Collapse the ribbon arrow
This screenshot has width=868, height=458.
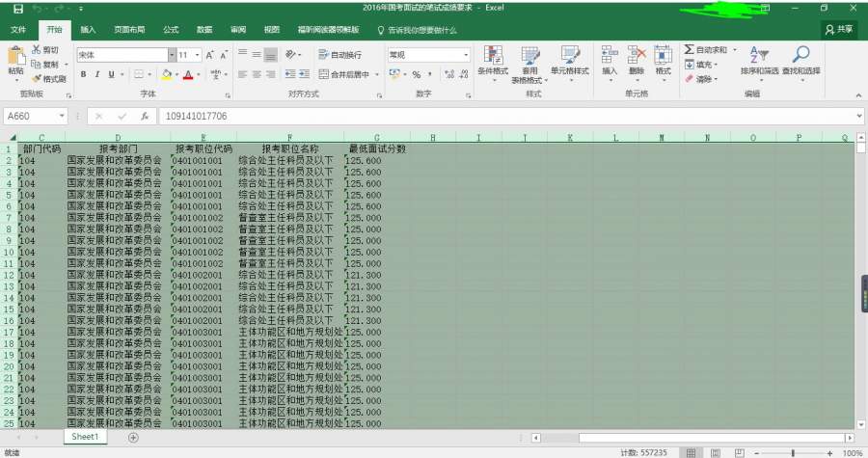point(858,95)
